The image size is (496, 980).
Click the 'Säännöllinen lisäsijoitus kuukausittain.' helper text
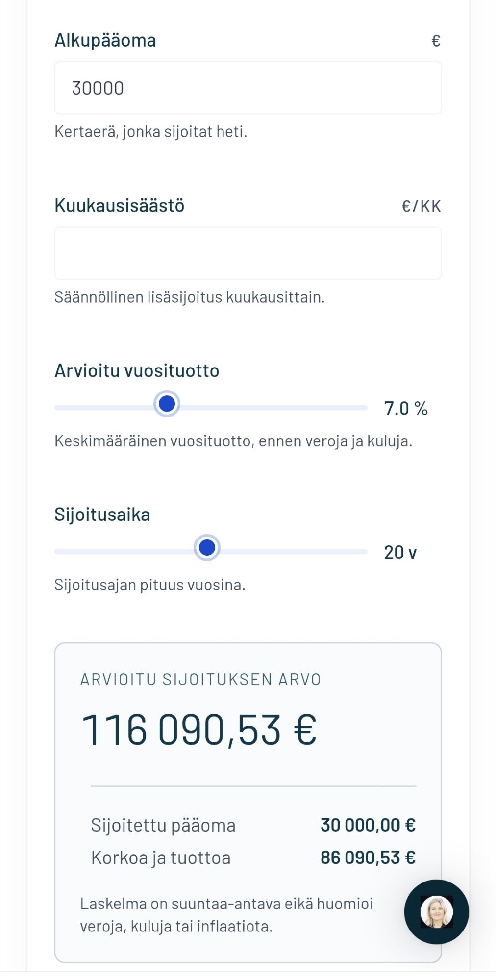189,297
